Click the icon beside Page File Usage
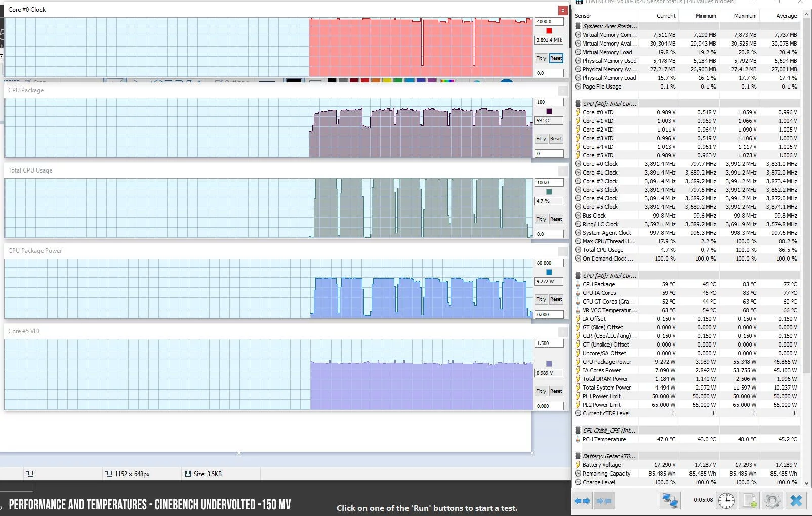Viewport: 812px width, 516px height. point(578,87)
